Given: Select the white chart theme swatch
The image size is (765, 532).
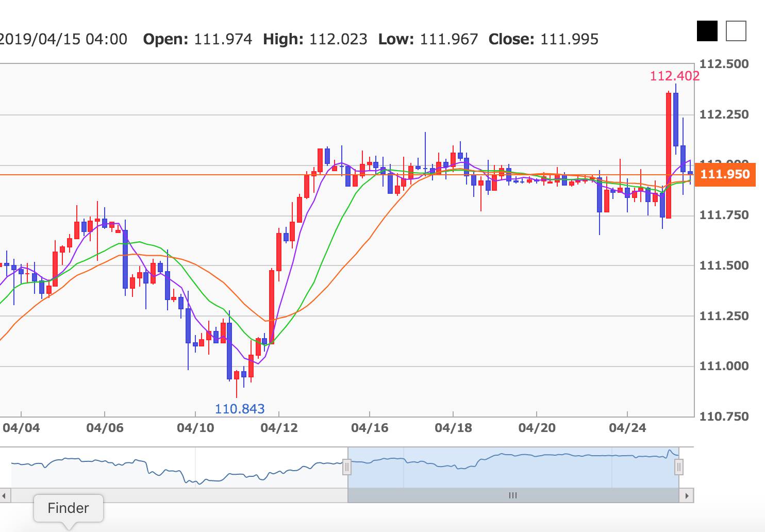Looking at the screenshot, I should click(x=736, y=31).
